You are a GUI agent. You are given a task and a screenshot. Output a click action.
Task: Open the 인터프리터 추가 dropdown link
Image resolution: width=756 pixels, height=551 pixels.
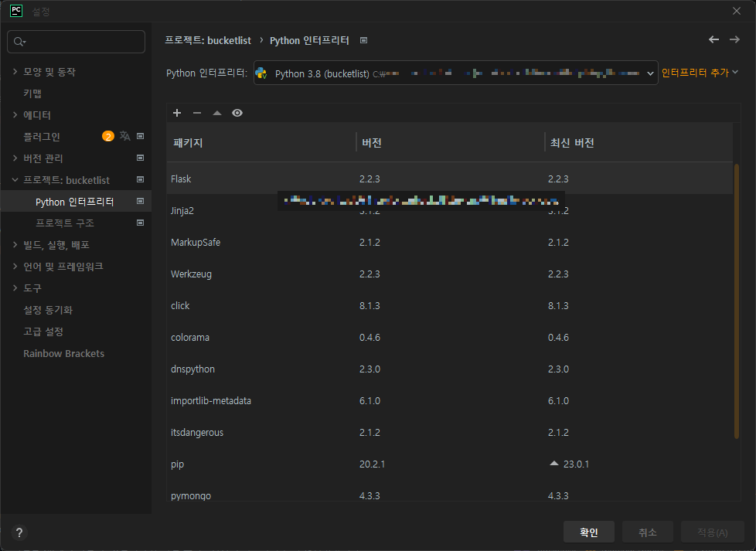[700, 73]
